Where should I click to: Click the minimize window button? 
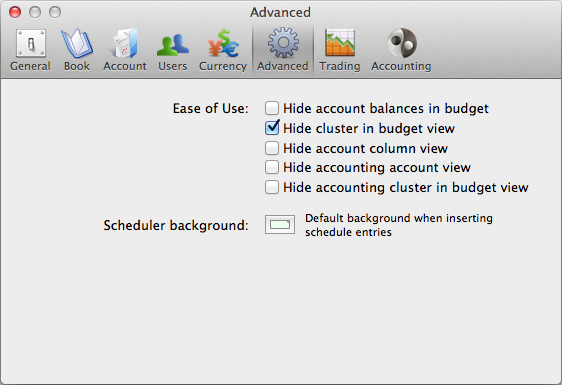click(x=35, y=12)
